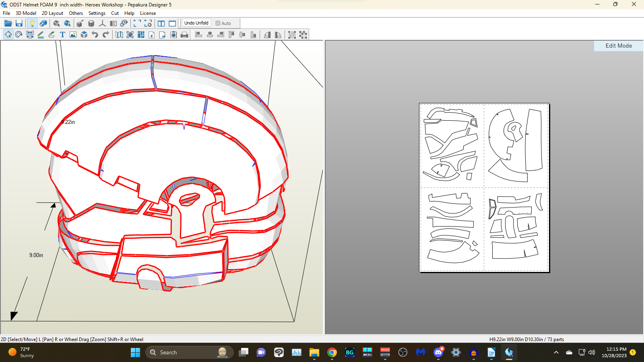The height and width of the screenshot is (362, 644).
Task: Open File Explorer from the taskbar
Action: (314, 352)
